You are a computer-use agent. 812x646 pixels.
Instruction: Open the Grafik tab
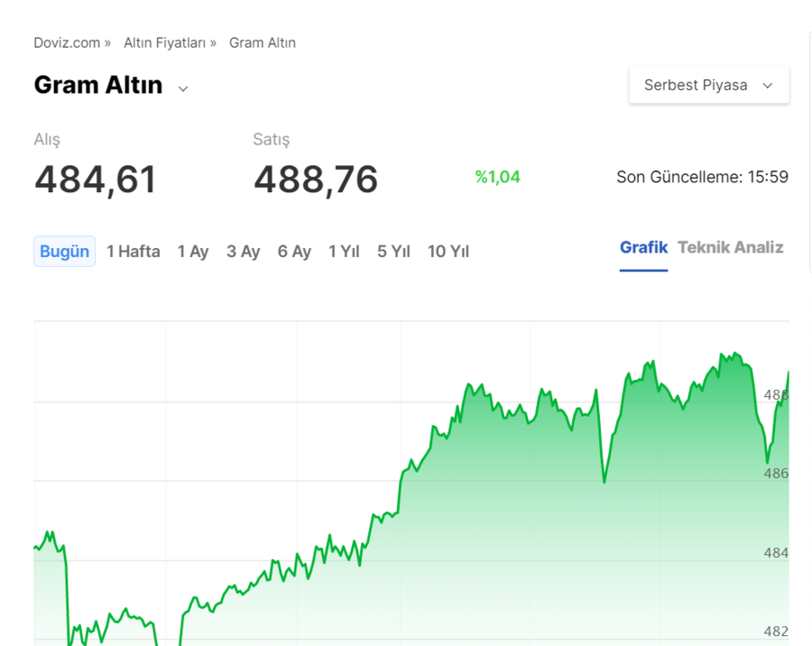(643, 247)
